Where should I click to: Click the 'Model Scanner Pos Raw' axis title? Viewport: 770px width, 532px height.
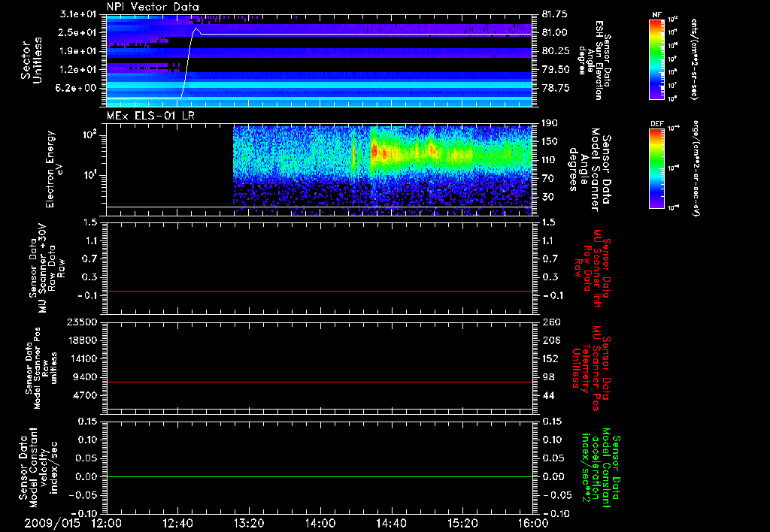point(41,368)
